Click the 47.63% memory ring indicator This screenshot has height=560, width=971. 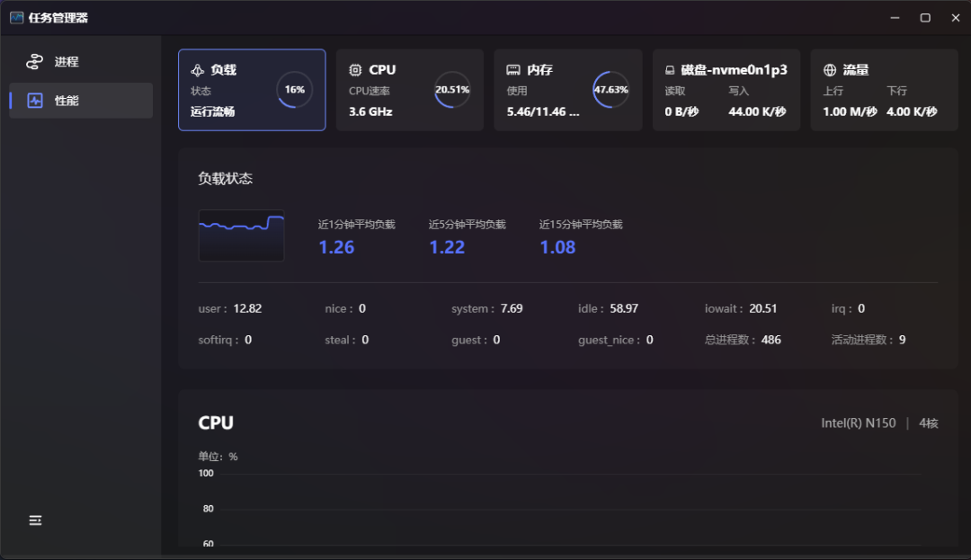[611, 90]
